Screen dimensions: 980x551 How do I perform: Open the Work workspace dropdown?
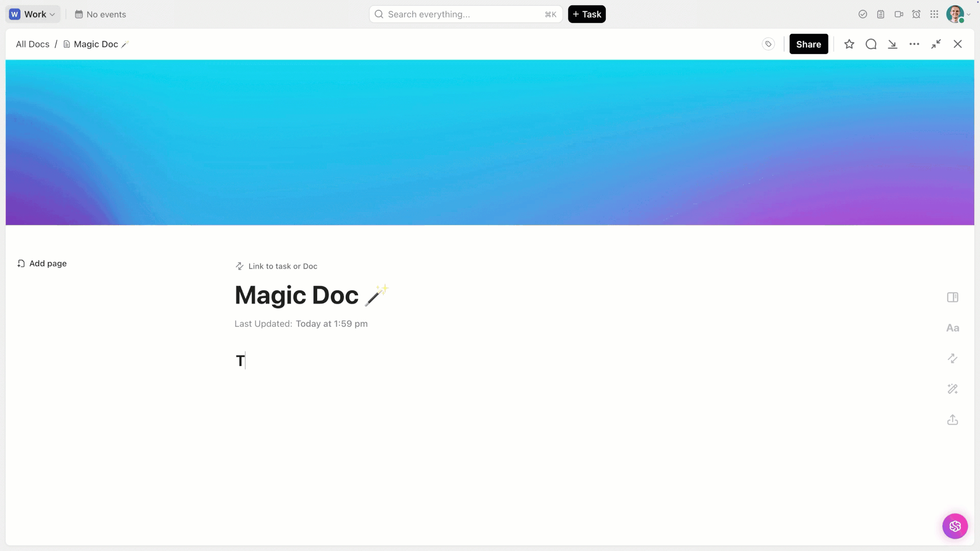tap(33, 14)
